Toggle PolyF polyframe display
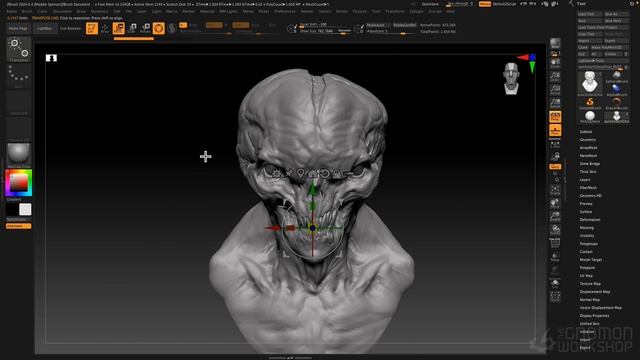640x360 pixels. click(555, 244)
